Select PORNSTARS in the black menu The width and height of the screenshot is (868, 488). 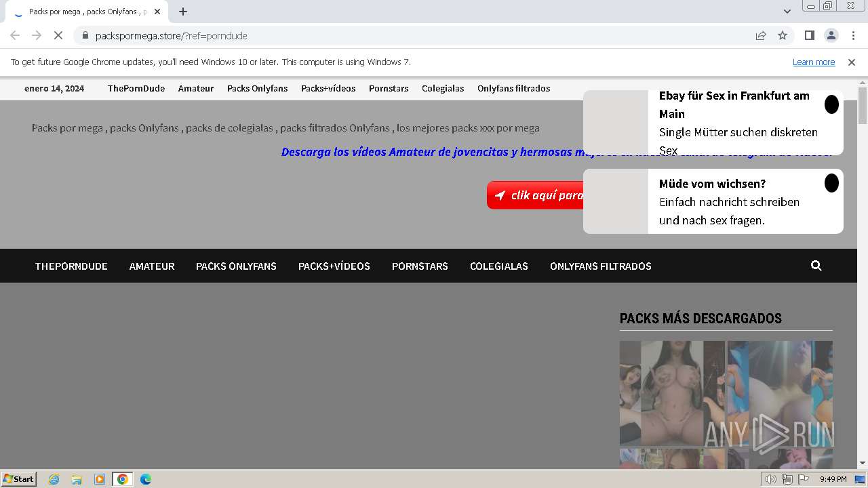(420, 266)
